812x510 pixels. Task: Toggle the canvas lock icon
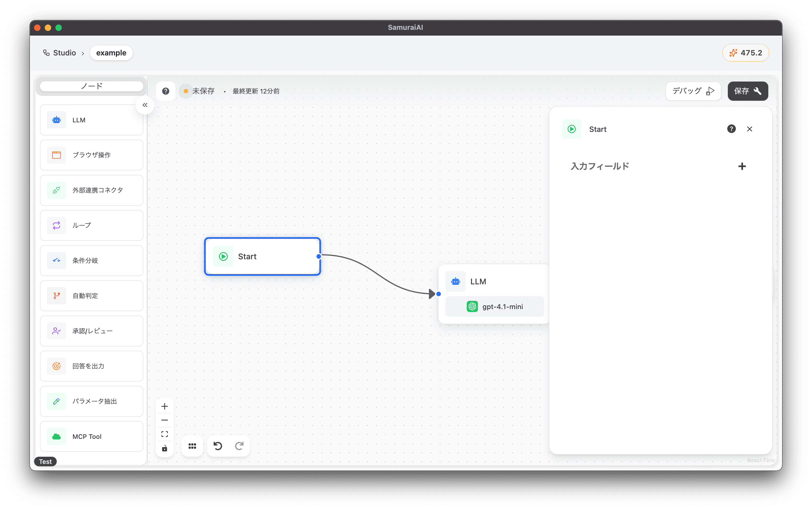(165, 448)
